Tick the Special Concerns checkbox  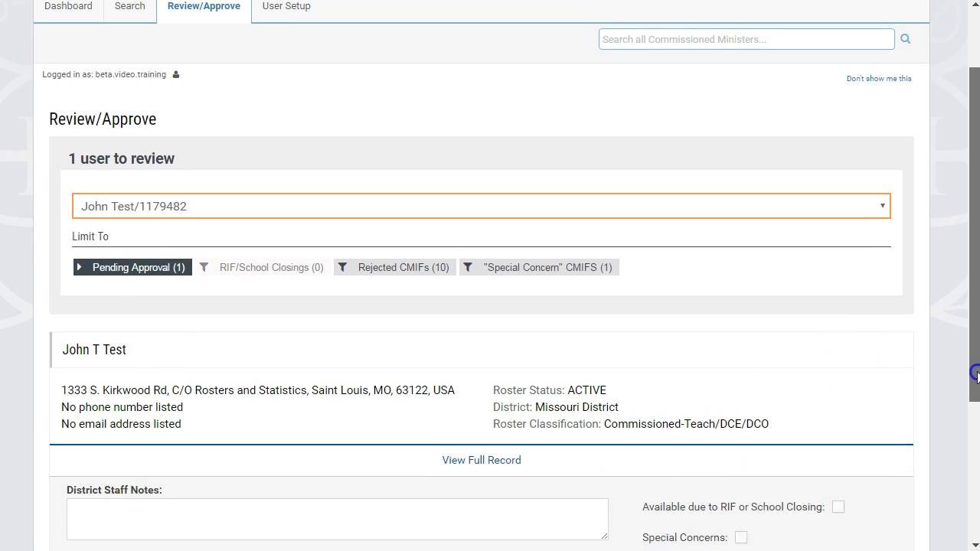click(741, 537)
